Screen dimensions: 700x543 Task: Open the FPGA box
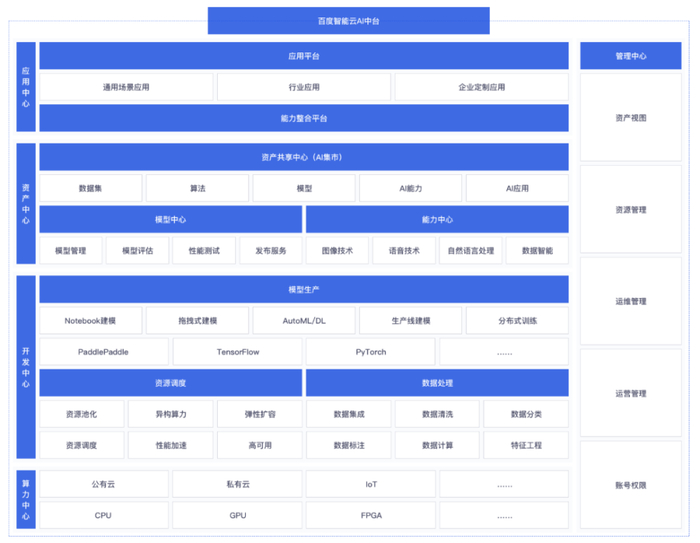[x=371, y=515]
